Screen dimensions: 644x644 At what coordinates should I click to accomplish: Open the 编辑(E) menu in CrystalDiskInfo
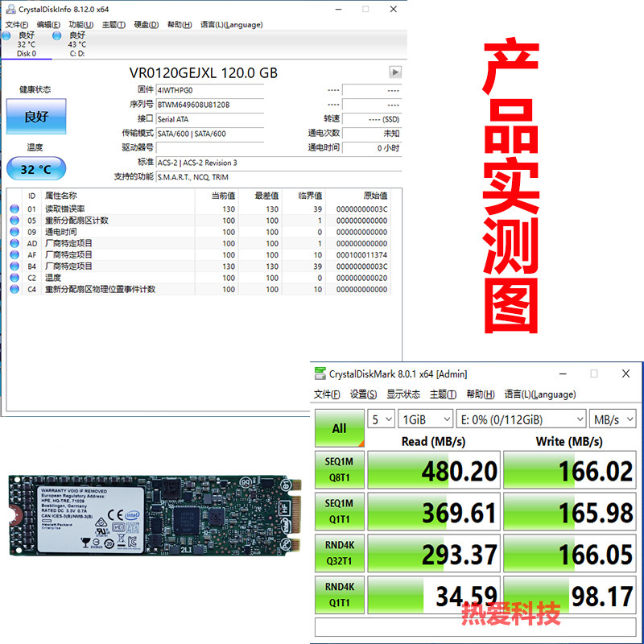click(x=48, y=25)
